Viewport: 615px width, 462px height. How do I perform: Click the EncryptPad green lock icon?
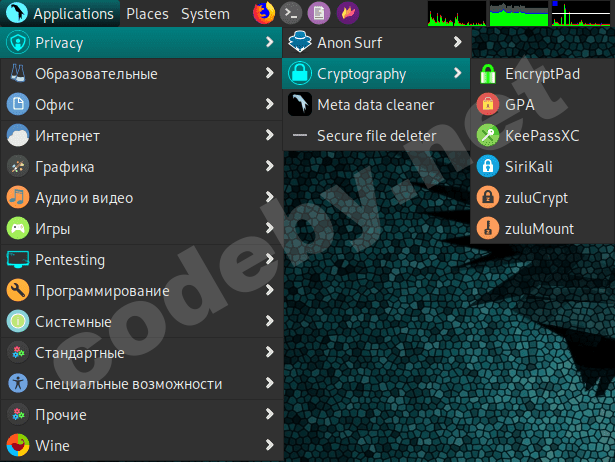[488, 73]
